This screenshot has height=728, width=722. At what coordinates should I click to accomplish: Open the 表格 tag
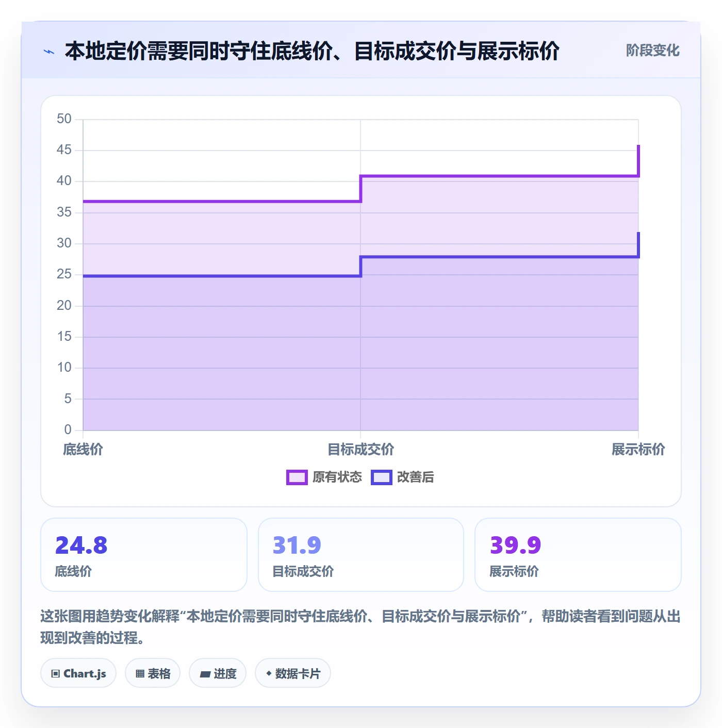pos(153,673)
